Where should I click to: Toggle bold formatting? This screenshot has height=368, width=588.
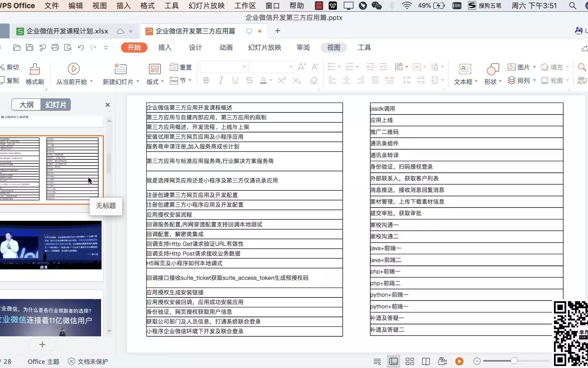point(206,80)
